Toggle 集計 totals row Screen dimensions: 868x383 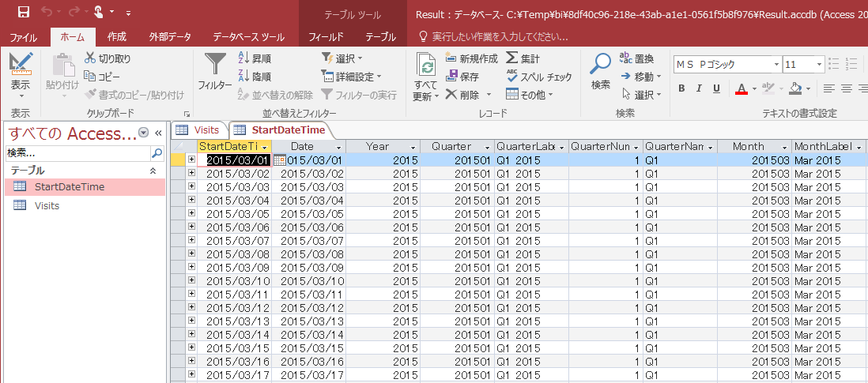point(523,58)
